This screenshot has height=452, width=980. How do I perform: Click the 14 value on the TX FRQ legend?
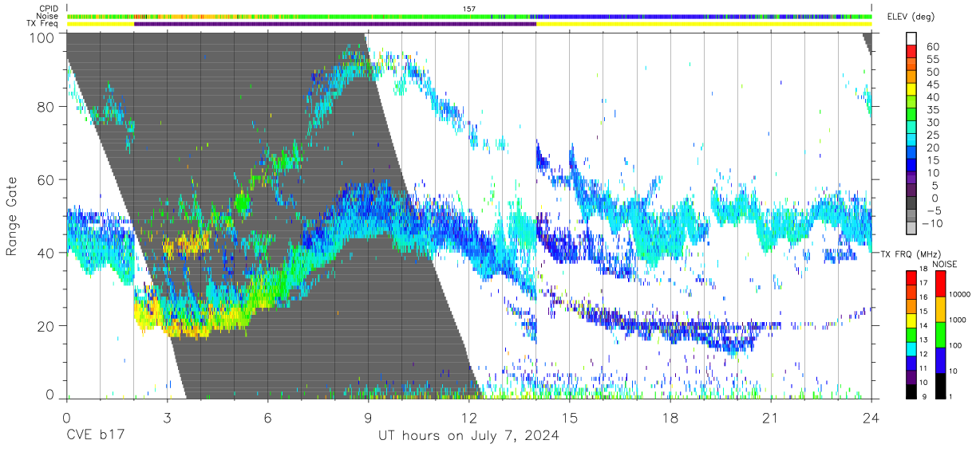coord(923,325)
